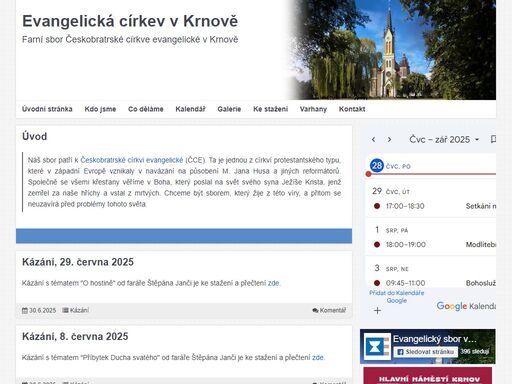The width and height of the screenshot is (512, 384).
Task: Open the Co děláme menu item
Action: (146, 109)
